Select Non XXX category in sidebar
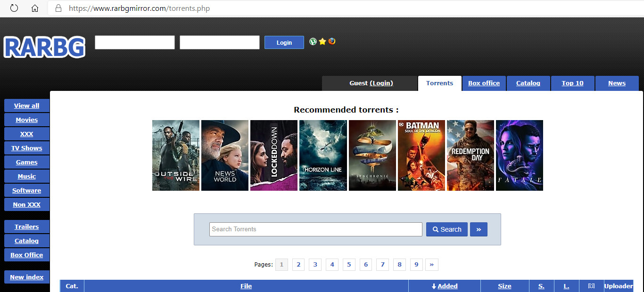Image resolution: width=644 pixels, height=292 pixels. click(27, 204)
